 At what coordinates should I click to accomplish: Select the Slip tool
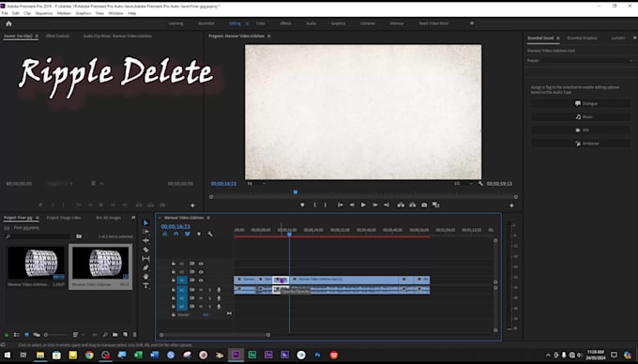(146, 259)
